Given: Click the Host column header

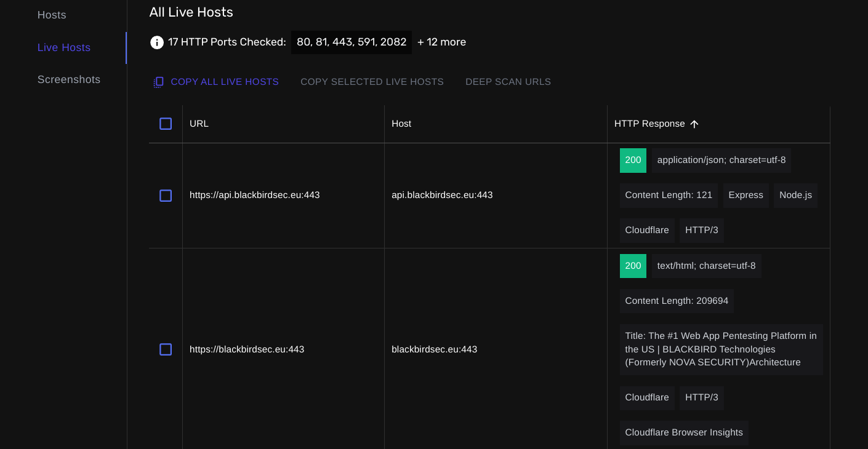Looking at the screenshot, I should [x=401, y=124].
